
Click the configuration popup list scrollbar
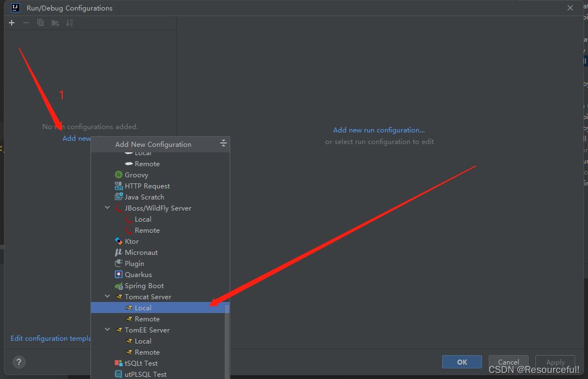(x=227, y=341)
